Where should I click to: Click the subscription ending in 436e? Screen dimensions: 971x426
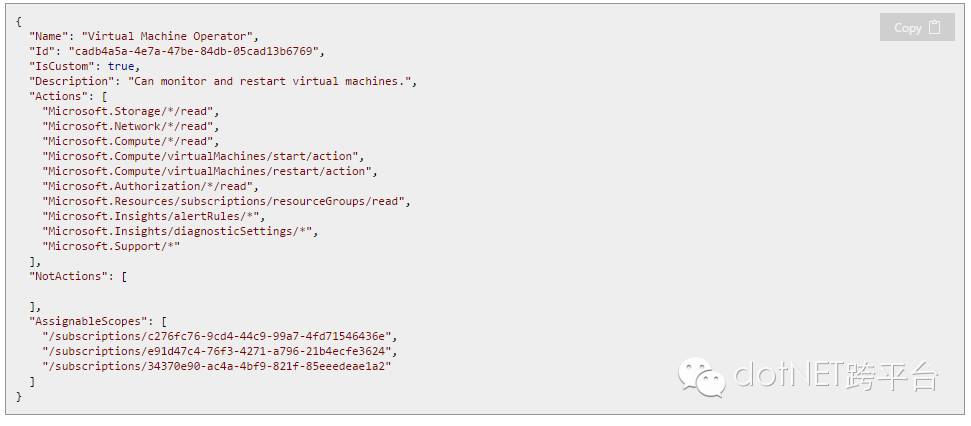(x=220, y=336)
